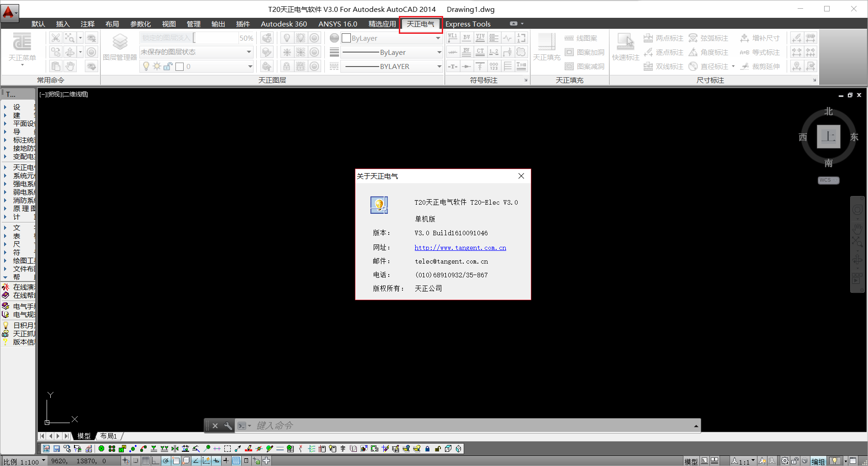Pick the layer color swatch beside 0

pyautogui.click(x=179, y=66)
